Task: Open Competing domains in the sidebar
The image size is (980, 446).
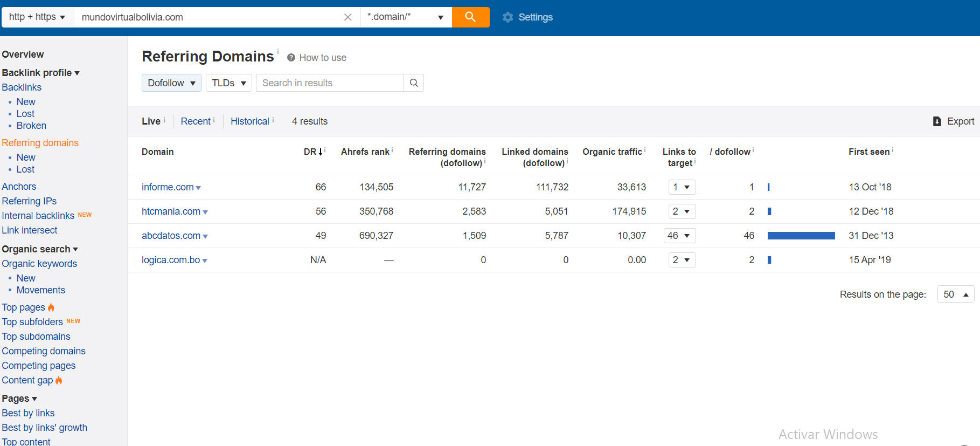Action: click(x=44, y=351)
